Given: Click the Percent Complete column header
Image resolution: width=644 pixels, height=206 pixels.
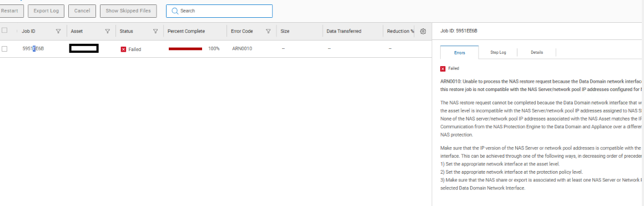Looking at the screenshot, I should coord(186,31).
